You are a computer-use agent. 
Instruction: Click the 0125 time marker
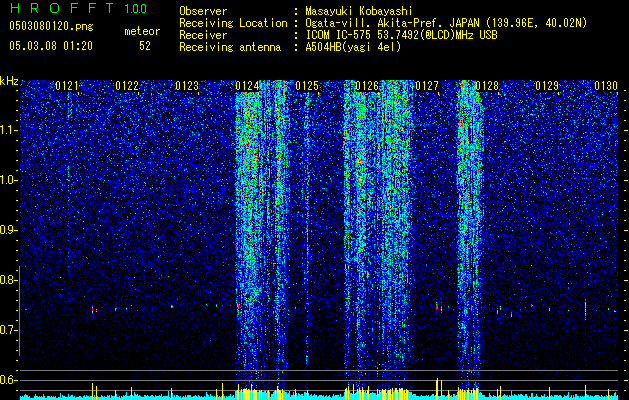307,86
